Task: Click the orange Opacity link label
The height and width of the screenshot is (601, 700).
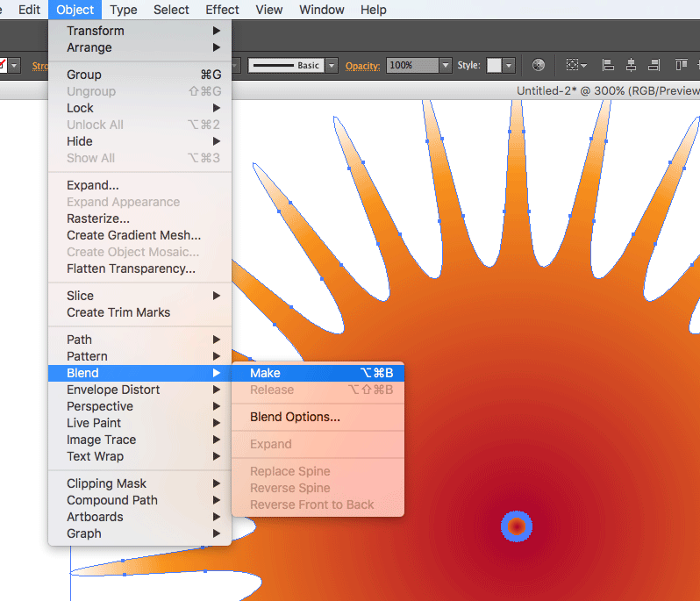Action: point(363,66)
